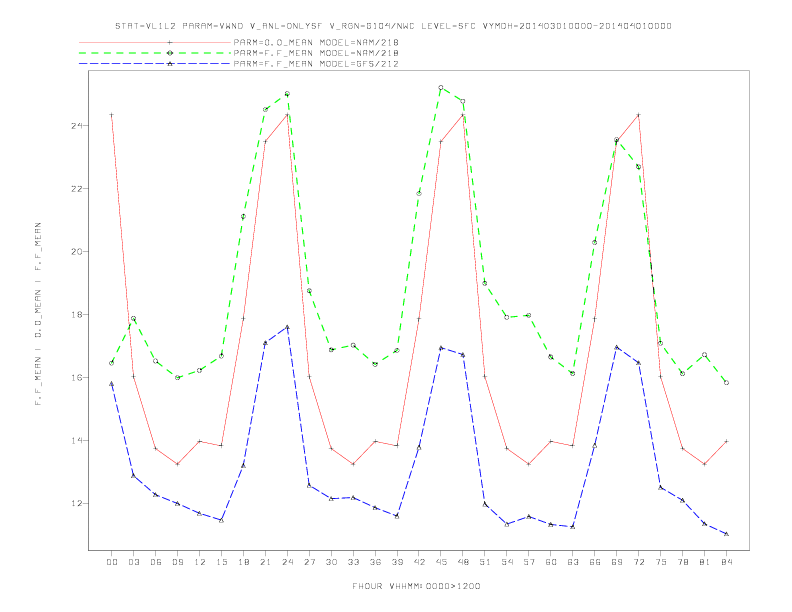Click y-axis tick label 20

click(x=77, y=251)
